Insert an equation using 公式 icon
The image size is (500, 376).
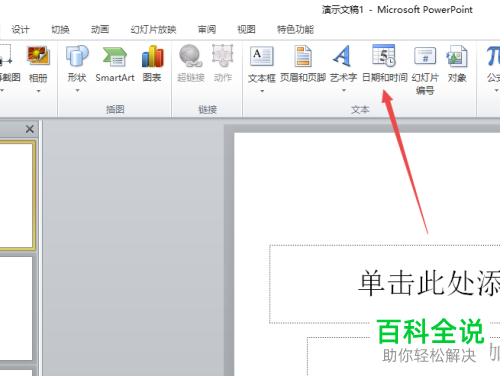[x=493, y=56]
